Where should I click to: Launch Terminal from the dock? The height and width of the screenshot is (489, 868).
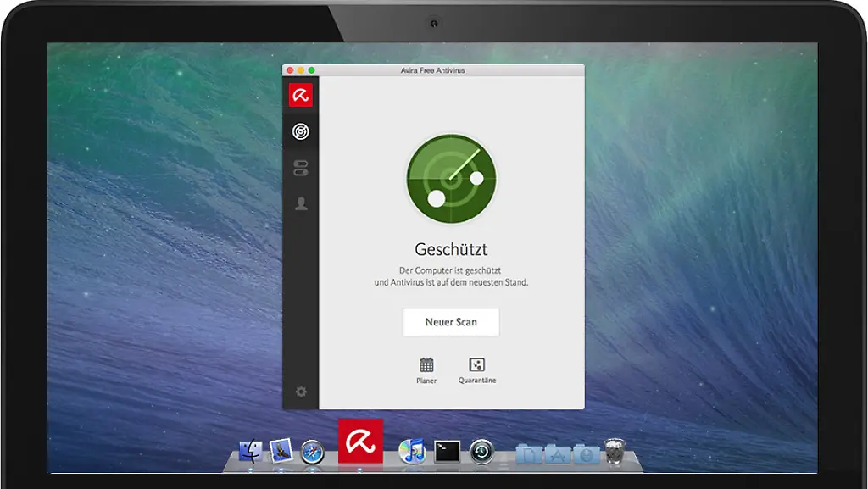(447, 452)
